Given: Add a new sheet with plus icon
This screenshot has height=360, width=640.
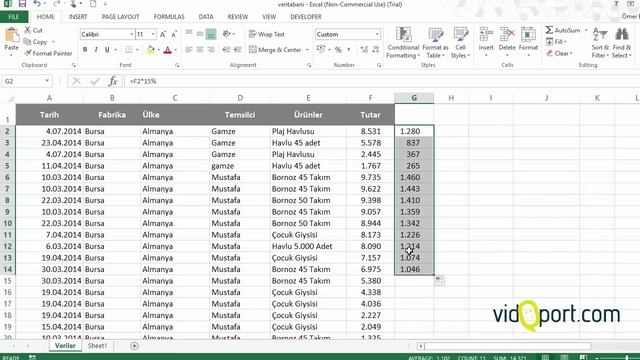Looking at the screenshot, I should click(x=134, y=346).
